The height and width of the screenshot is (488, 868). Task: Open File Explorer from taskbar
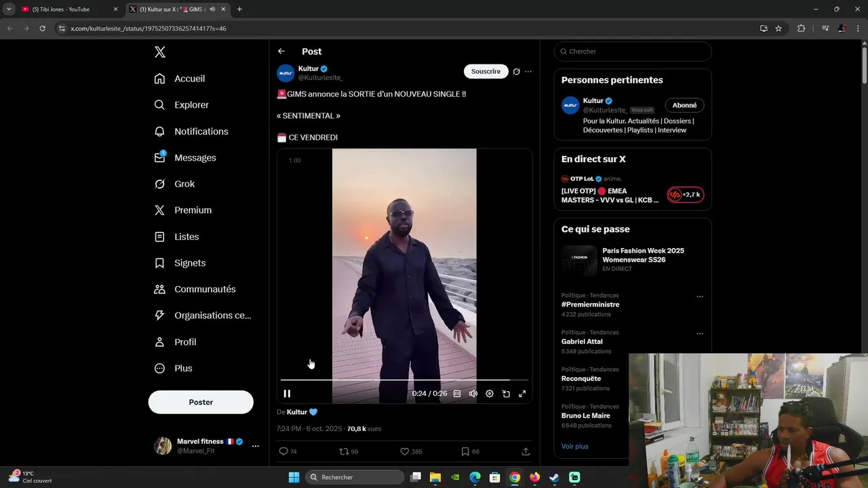tap(435, 477)
